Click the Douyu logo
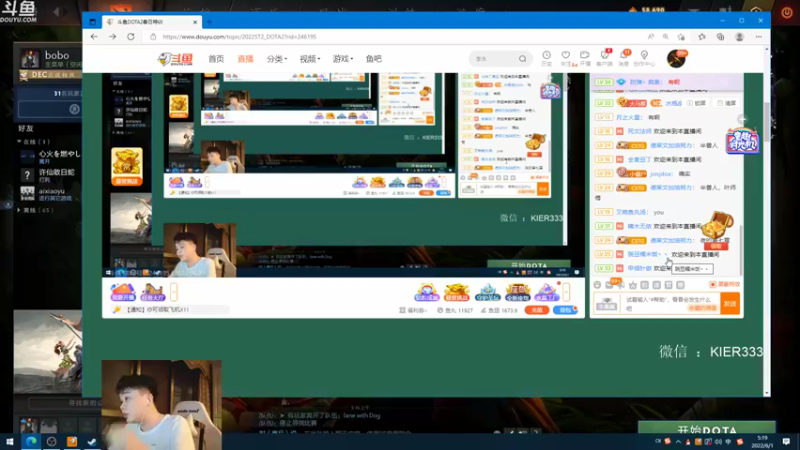800x450 pixels. coord(176,59)
